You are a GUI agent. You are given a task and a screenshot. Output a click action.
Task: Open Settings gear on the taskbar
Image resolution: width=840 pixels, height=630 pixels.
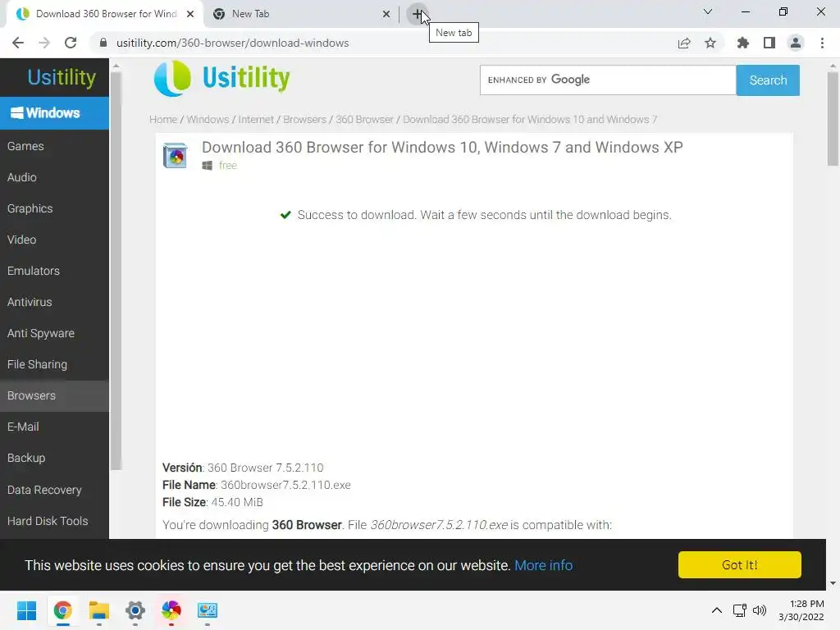coord(135,610)
